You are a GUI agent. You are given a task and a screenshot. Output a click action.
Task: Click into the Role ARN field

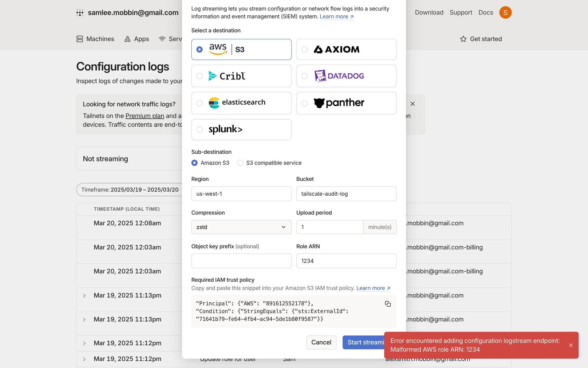pos(346,261)
